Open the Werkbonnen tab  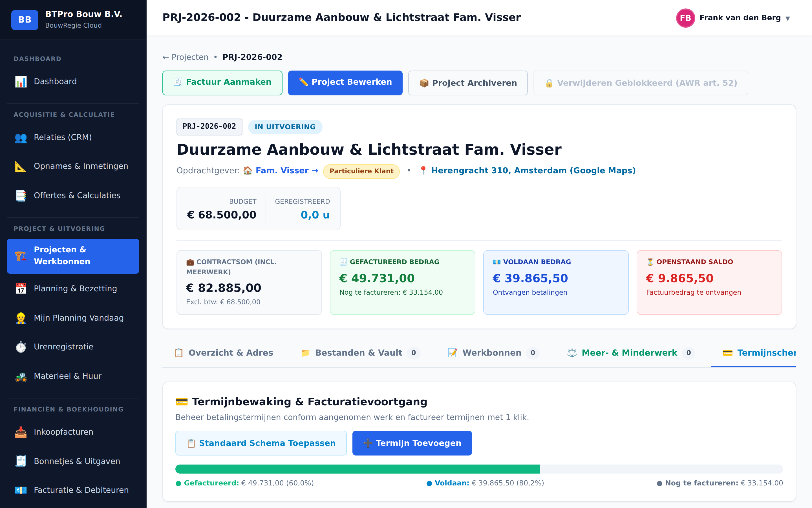coord(493,353)
